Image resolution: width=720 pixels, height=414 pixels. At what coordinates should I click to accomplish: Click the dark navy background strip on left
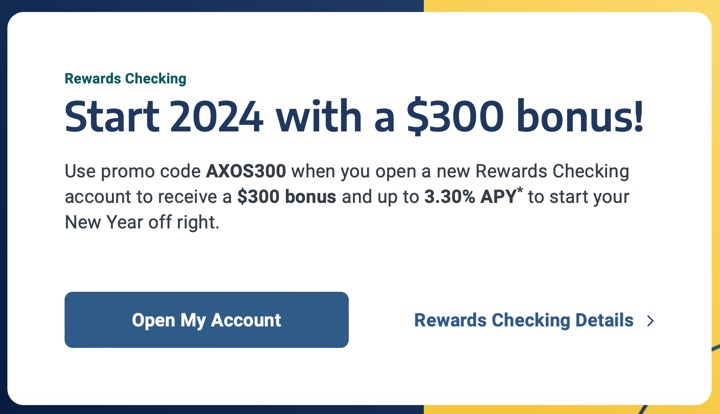pyautogui.click(x=3, y=200)
